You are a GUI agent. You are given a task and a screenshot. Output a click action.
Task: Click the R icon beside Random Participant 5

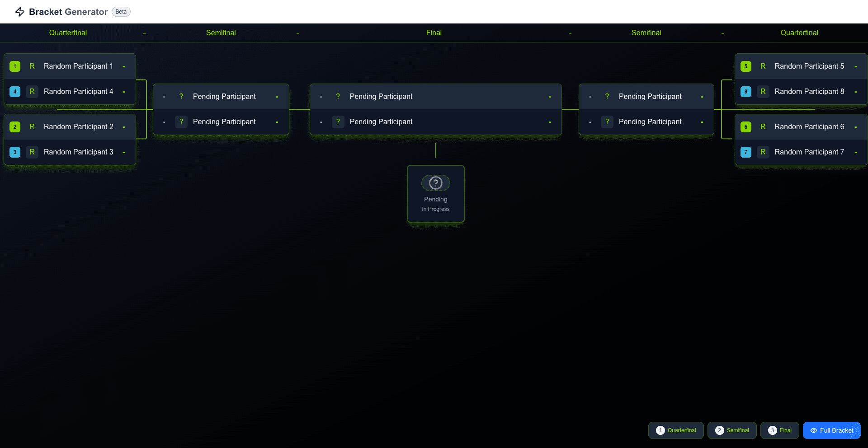[763, 66]
